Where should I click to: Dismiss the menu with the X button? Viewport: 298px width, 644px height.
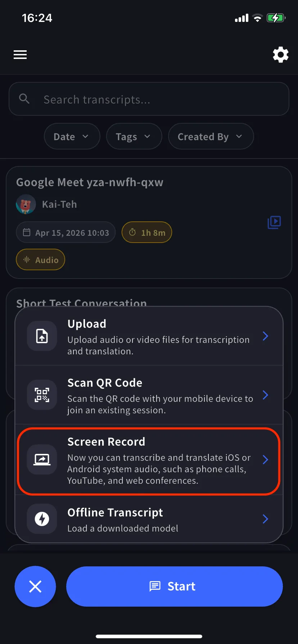pos(35,586)
